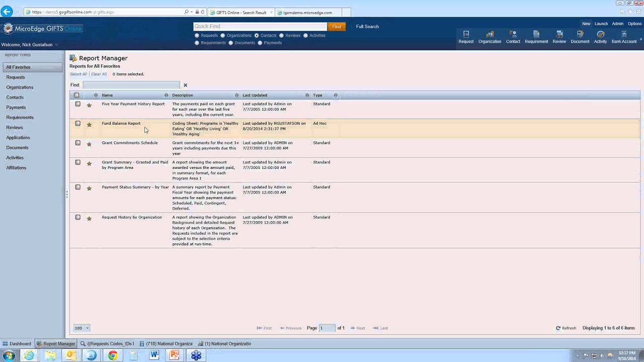Screen dimensions: 644x362
Task: Open the Description column dropdown
Action: (x=236, y=95)
